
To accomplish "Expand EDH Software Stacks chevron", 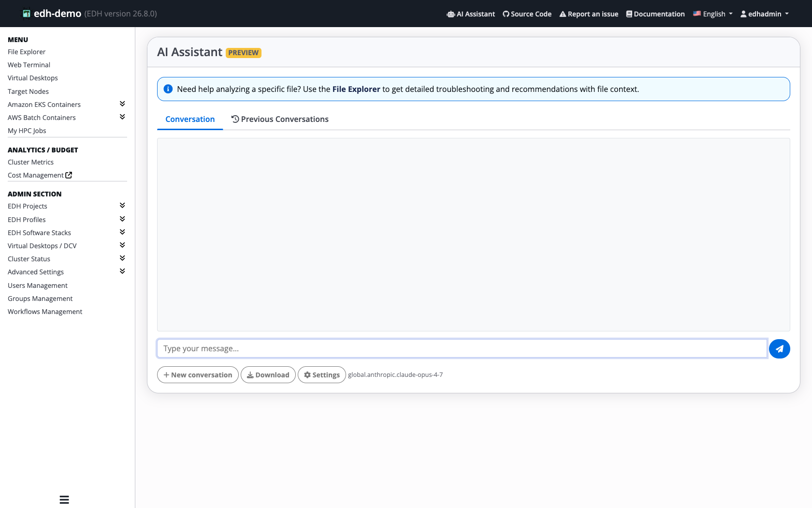I will pyautogui.click(x=122, y=232).
